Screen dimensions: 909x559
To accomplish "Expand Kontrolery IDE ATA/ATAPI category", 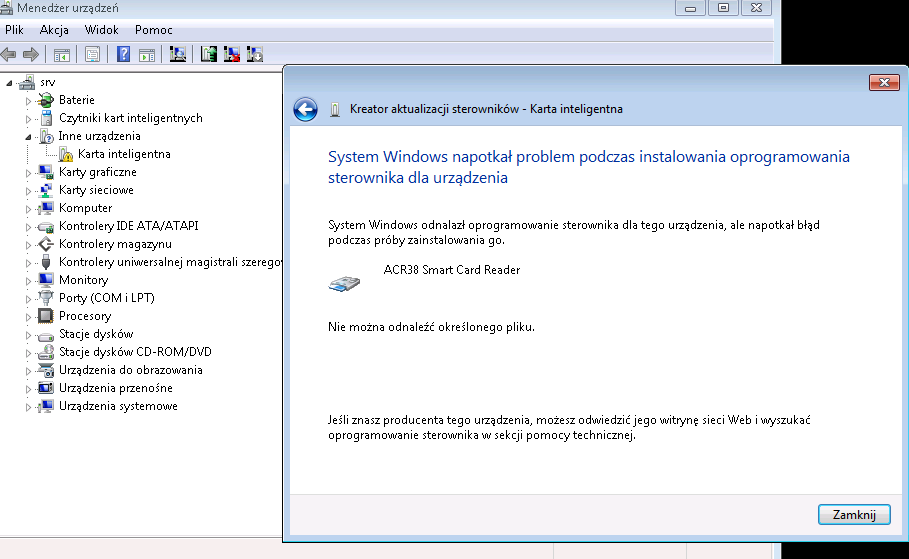I will point(28,227).
